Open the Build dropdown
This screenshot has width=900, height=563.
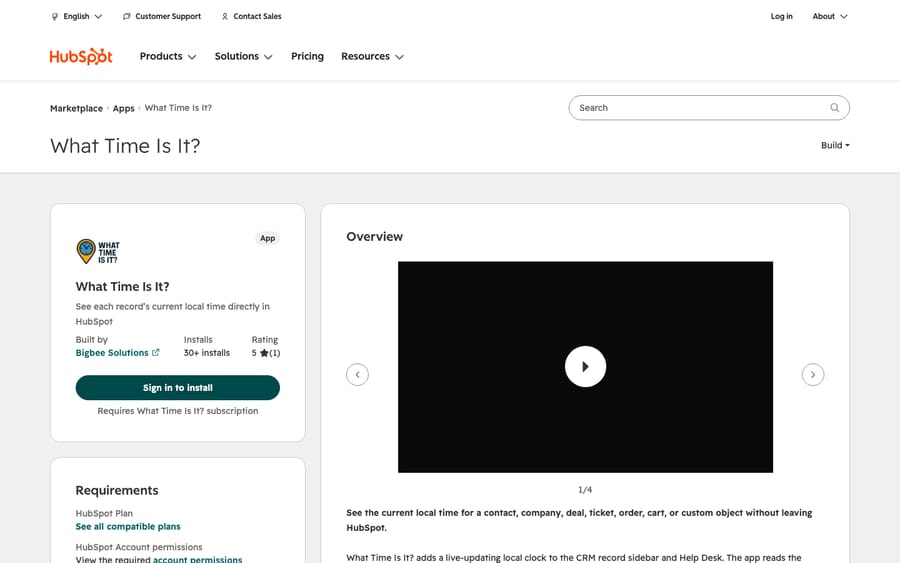click(x=835, y=145)
